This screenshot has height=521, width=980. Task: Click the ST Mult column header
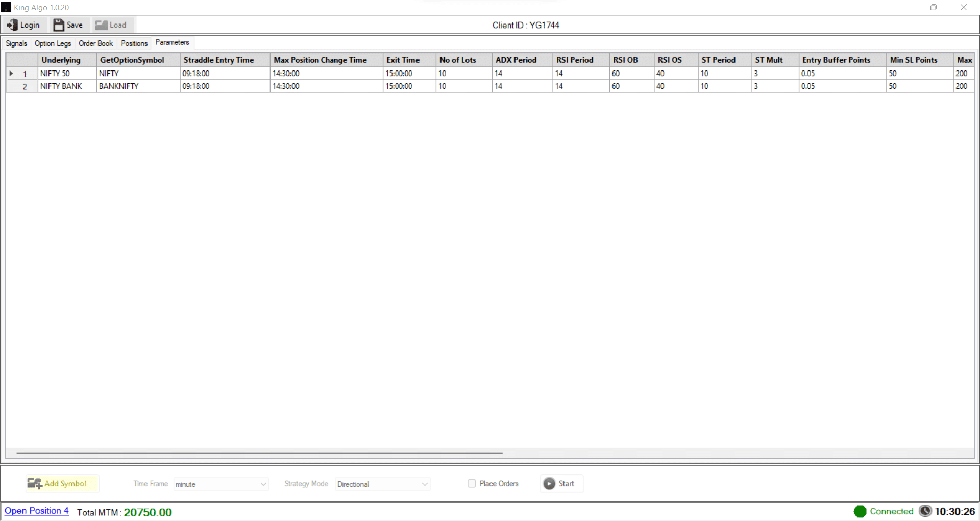[775, 60]
